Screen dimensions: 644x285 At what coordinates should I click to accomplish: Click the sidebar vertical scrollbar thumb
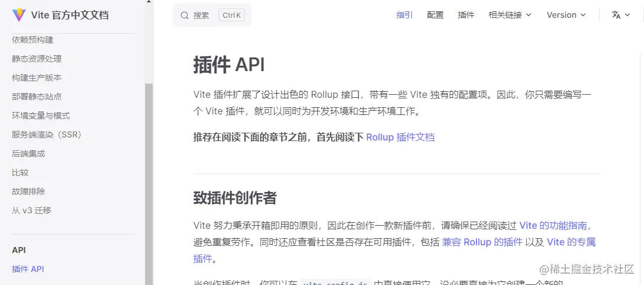click(149, 184)
